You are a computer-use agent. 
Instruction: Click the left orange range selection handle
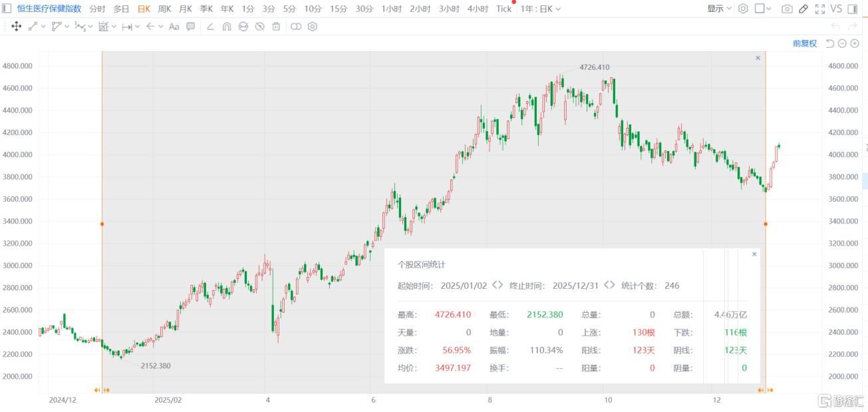click(x=102, y=224)
